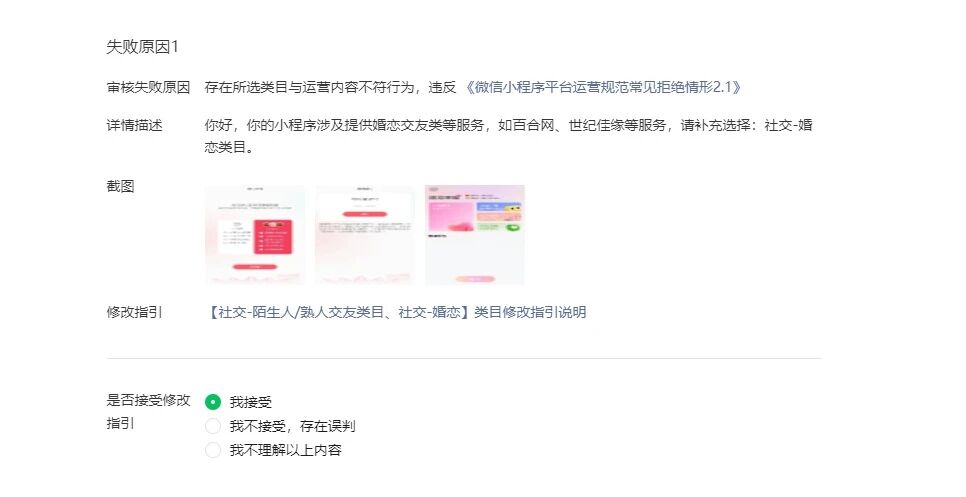Click the 详情描述 field label
The width and height of the screenshot is (966, 497).
[134, 125]
